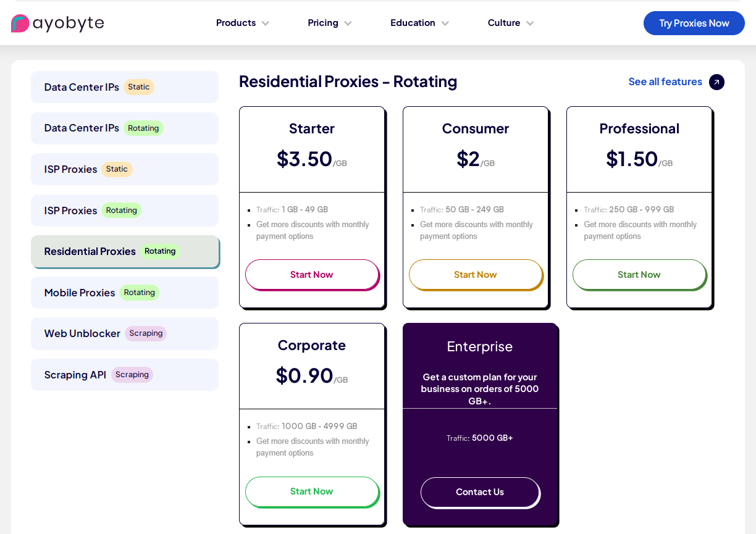Click the Enterprise card heading
This screenshot has width=756, height=534.
[x=480, y=346]
